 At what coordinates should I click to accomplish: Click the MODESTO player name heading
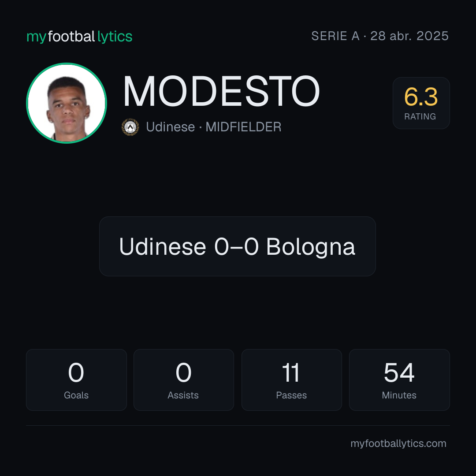(221, 91)
